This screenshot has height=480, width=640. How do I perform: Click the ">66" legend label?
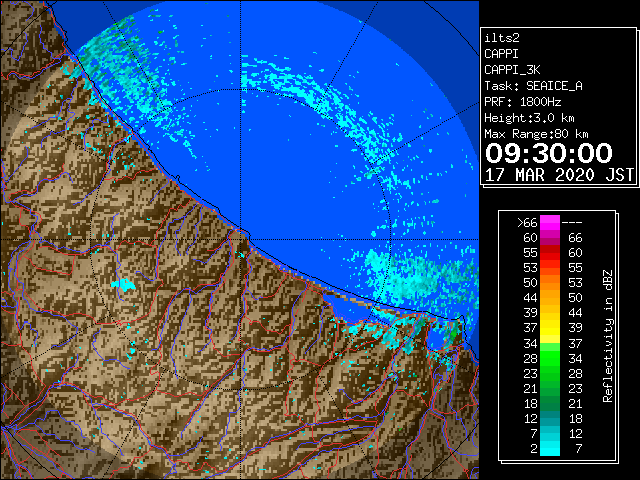click(527, 223)
